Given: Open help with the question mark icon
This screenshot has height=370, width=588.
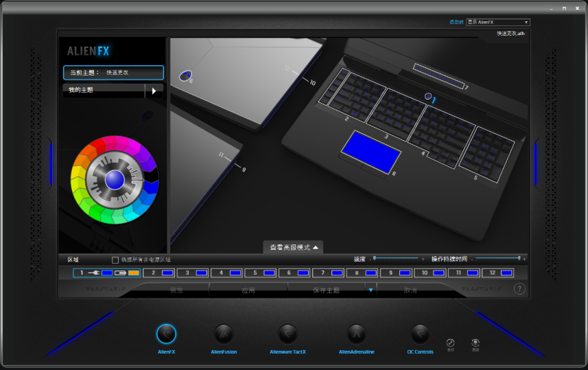Looking at the screenshot, I should point(519,289).
